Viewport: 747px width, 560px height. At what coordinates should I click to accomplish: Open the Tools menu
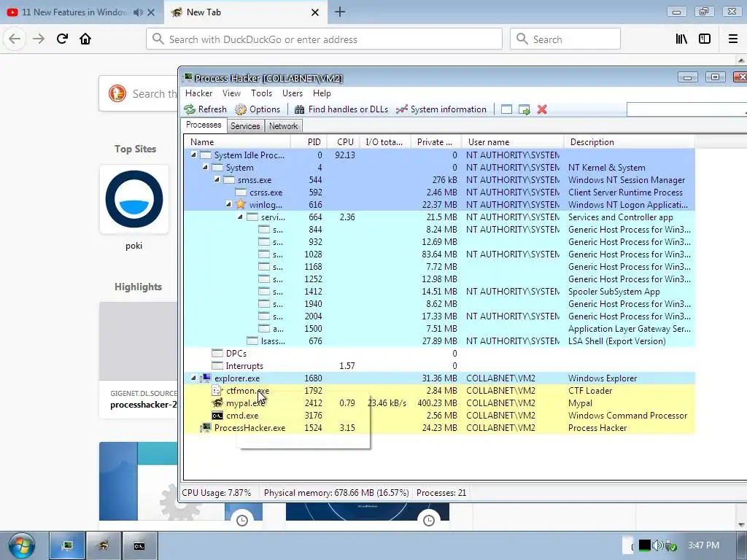(x=262, y=93)
